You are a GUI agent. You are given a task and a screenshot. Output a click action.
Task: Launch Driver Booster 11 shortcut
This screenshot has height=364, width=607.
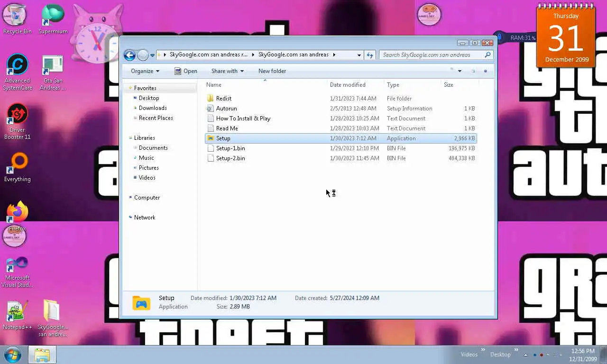point(17,121)
